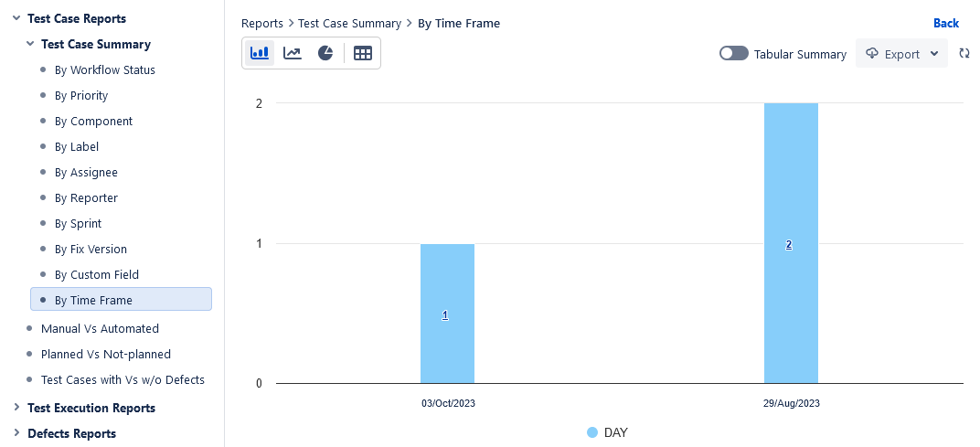The height and width of the screenshot is (447, 980).
Task: Go to Test Case Summary breadcrumb
Action: [349, 23]
